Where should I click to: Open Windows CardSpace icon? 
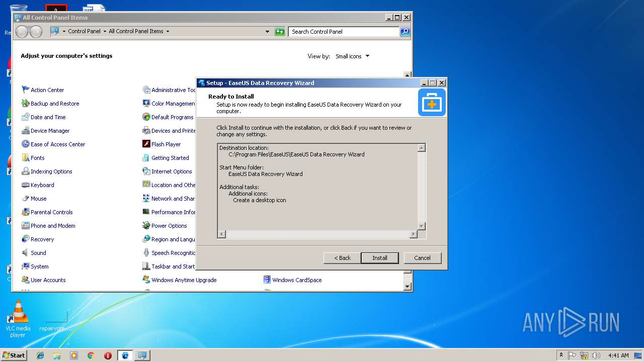[x=267, y=280]
